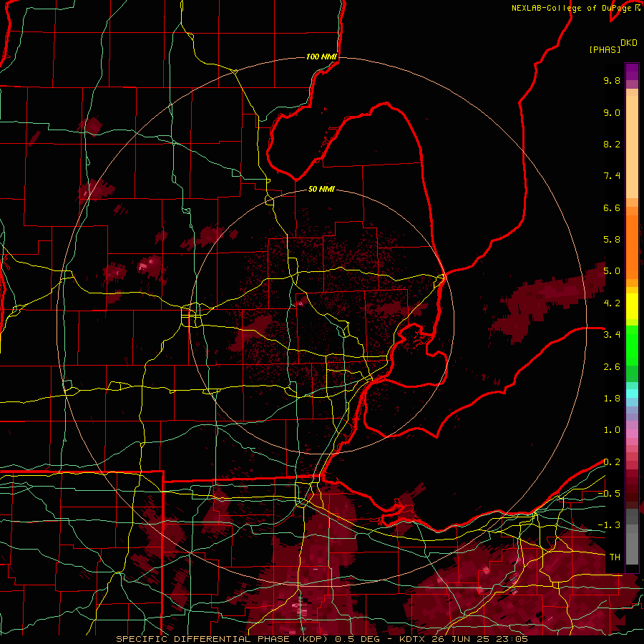The image size is (644, 644).
Task: Click the -1.3 value on the color scale
Action: (609, 525)
